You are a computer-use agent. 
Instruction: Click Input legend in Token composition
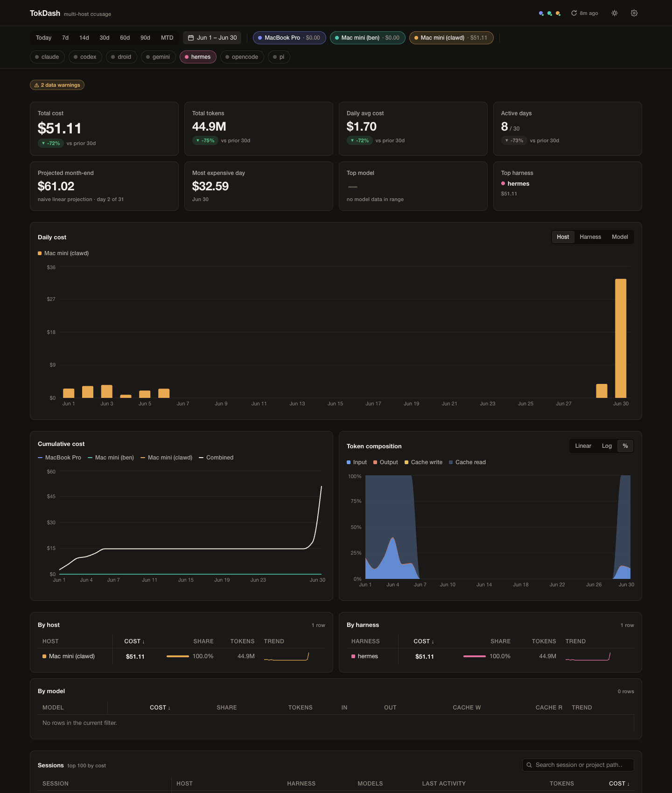coord(357,462)
